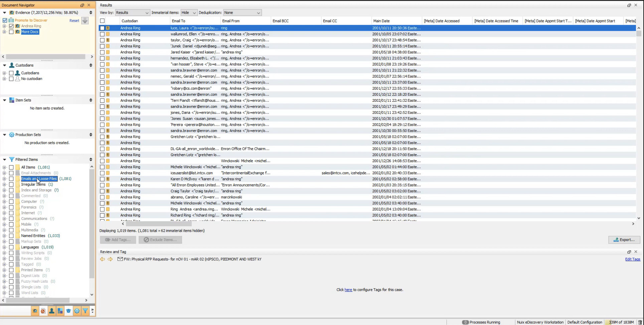This screenshot has height=325, width=644.
Task: Click the graduation cap icon in bottom toolbar
Action: (x=68, y=311)
